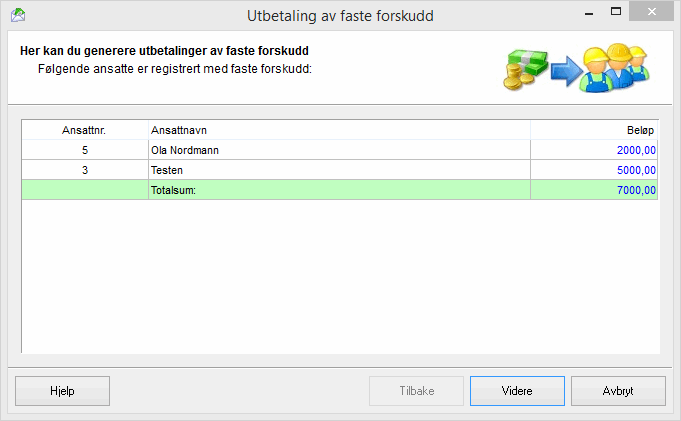The image size is (681, 421).
Task: Click the app icon in title bar
Action: tap(17, 15)
